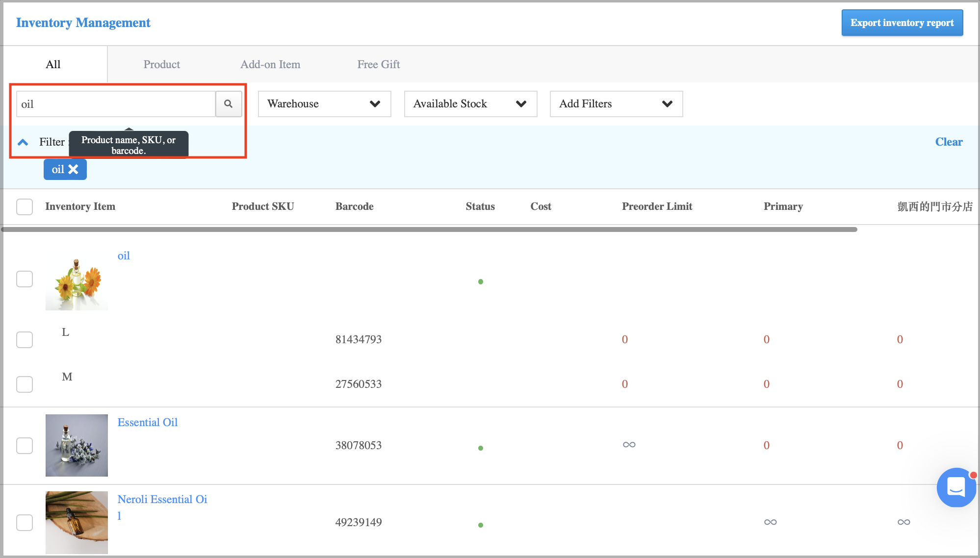Check the Essential Oil row checkbox

pyautogui.click(x=25, y=446)
